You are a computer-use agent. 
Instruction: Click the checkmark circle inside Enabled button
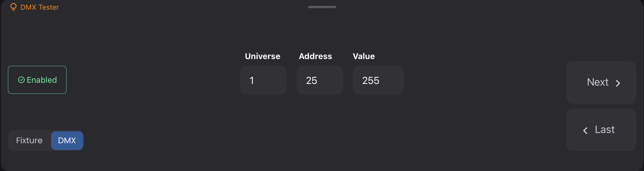[x=21, y=80]
